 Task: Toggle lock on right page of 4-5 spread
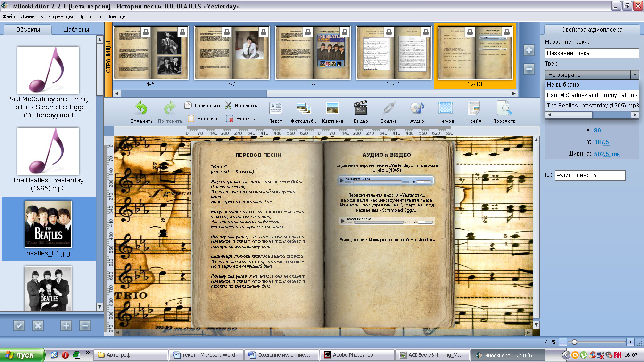point(183,32)
